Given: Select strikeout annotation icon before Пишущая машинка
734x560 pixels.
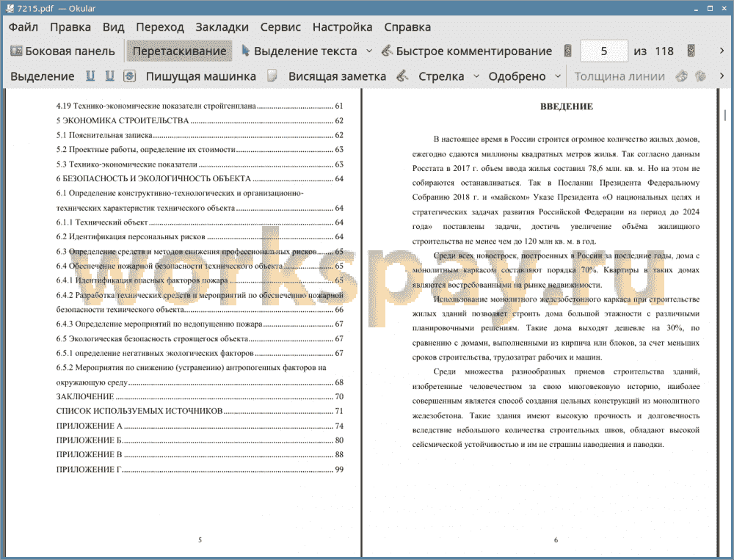Looking at the screenshot, I should coord(129,76).
